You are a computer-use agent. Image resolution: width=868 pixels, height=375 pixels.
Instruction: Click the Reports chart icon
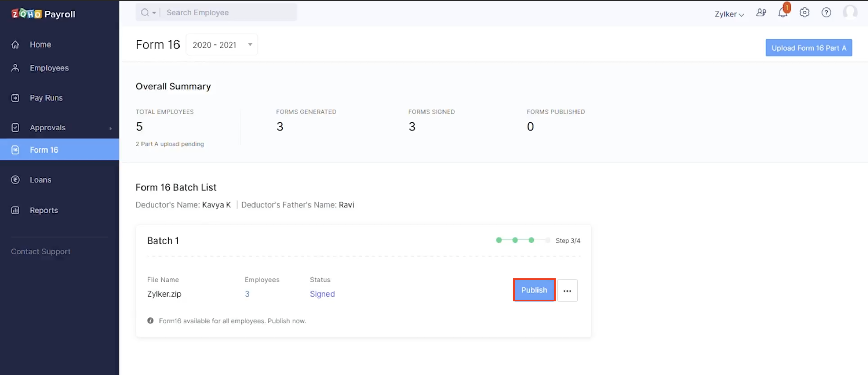pyautogui.click(x=15, y=210)
